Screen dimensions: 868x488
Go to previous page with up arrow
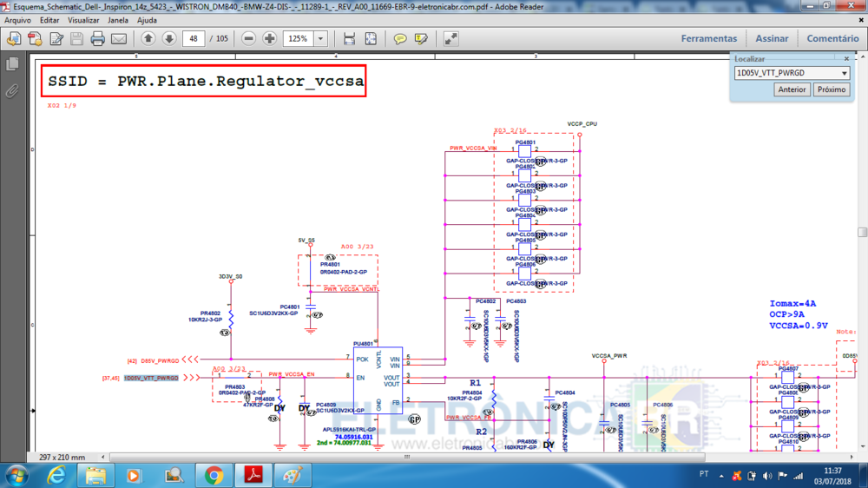(x=148, y=39)
